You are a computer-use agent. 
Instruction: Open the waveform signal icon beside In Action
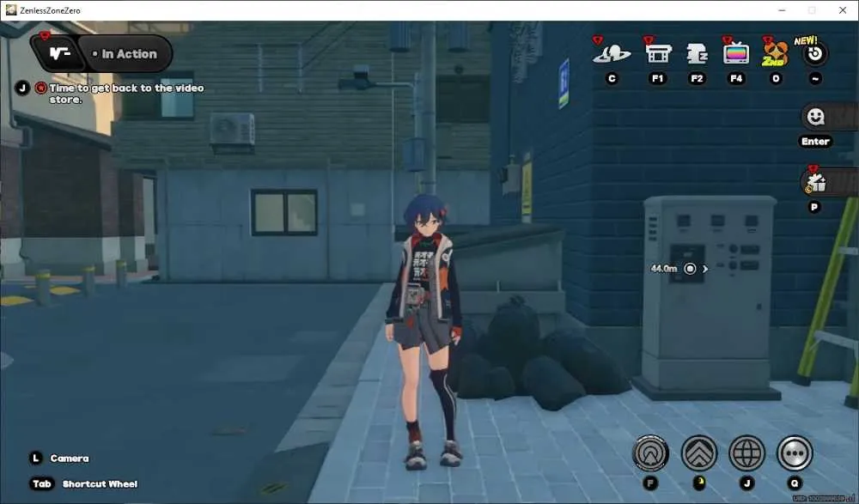tap(58, 54)
